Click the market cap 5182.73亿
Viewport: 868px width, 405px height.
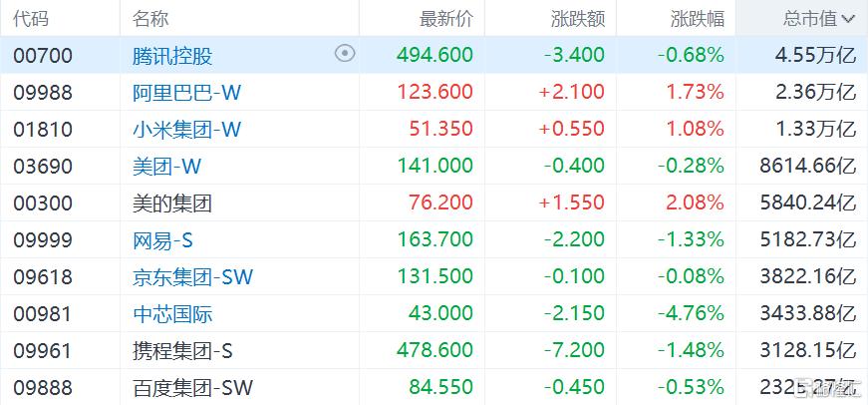pos(808,239)
